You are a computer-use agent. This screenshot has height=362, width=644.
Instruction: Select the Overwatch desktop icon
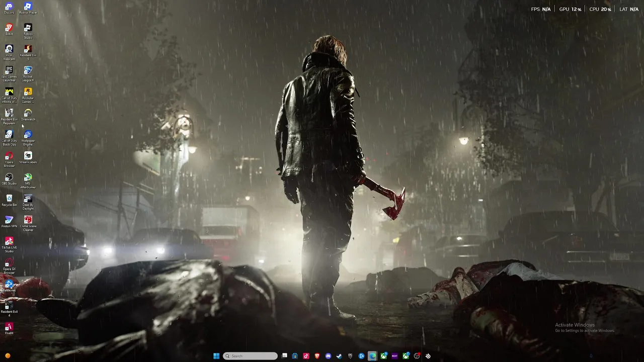pos(28,115)
